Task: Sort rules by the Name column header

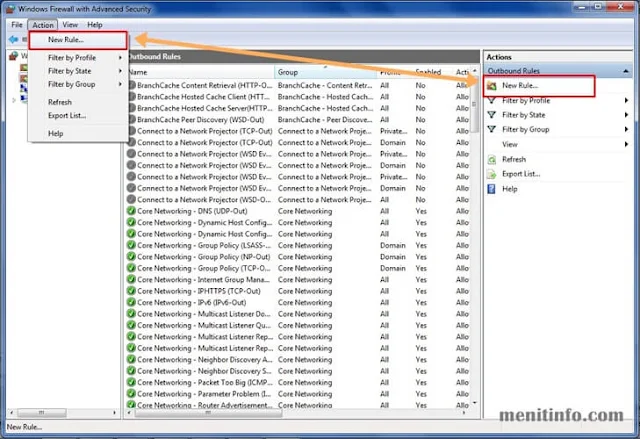Action: (x=201, y=72)
